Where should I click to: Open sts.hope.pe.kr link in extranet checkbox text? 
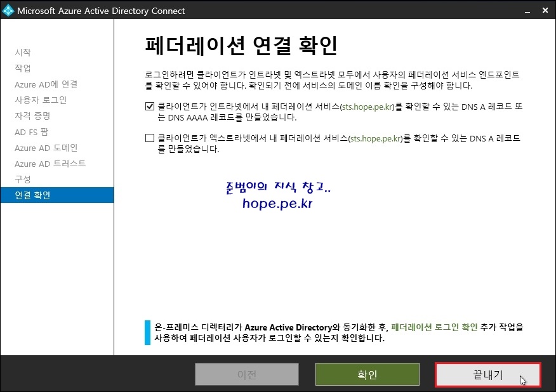376,138
